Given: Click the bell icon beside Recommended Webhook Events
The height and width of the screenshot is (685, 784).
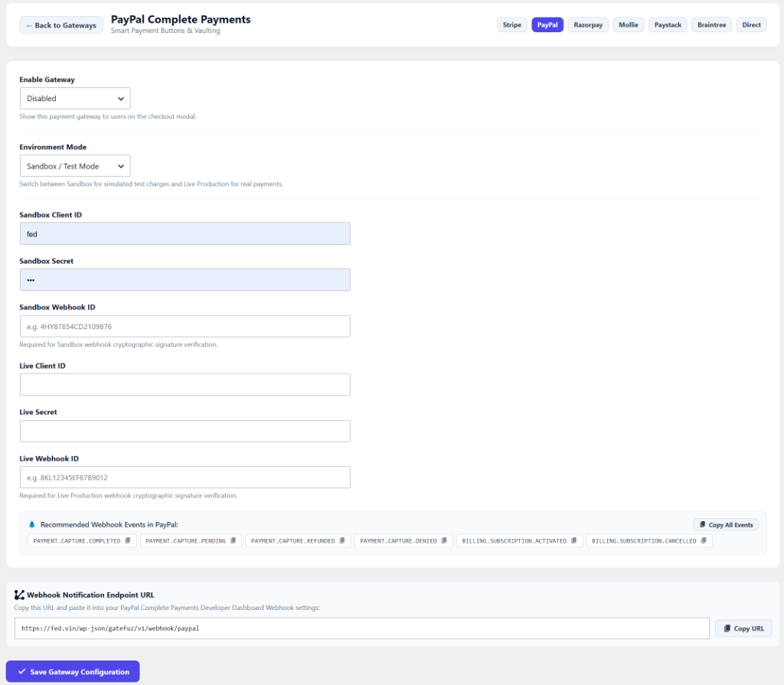Looking at the screenshot, I should 32,524.
